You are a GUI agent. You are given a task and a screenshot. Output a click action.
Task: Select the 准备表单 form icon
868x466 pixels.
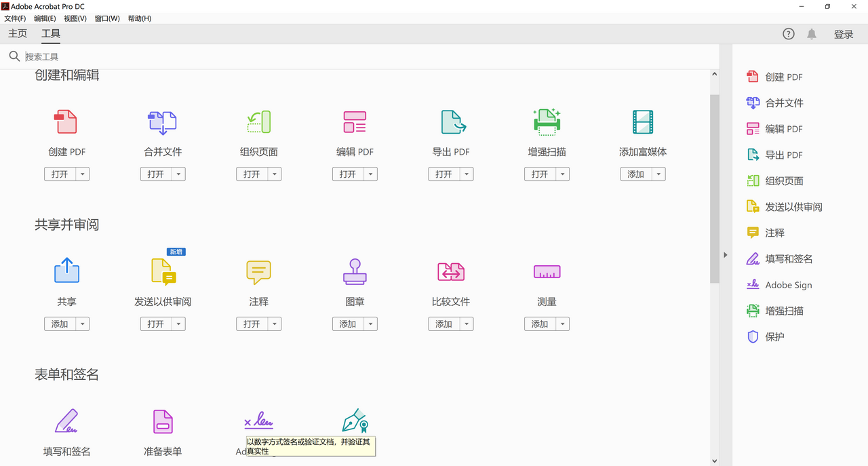[x=163, y=421]
